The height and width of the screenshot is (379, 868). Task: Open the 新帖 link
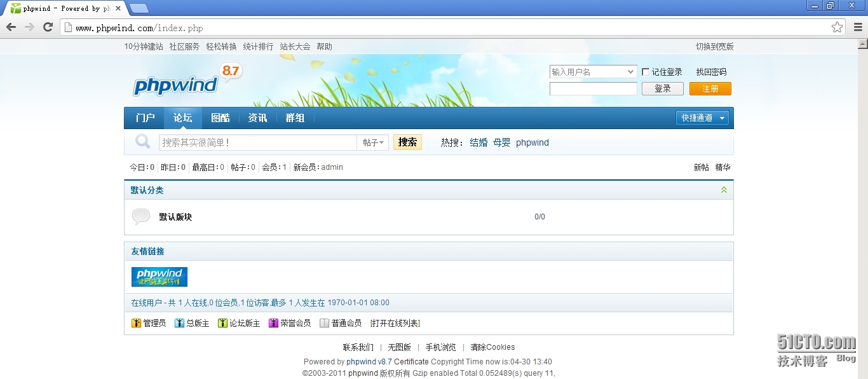pos(701,167)
